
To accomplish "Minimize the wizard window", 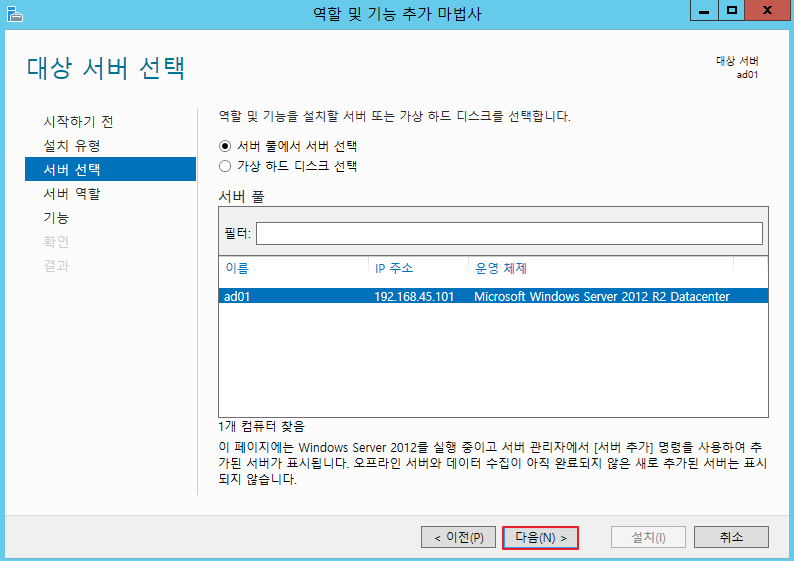I will point(704,11).
